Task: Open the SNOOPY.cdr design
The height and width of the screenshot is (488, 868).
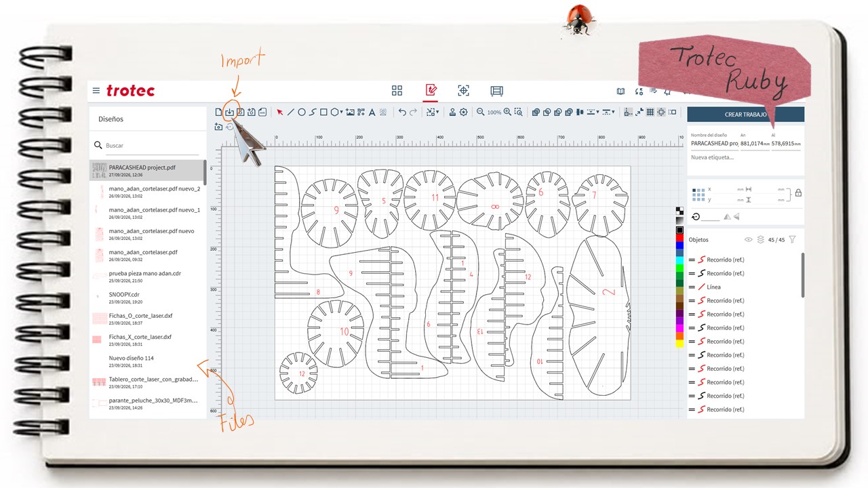Action: pos(146,298)
